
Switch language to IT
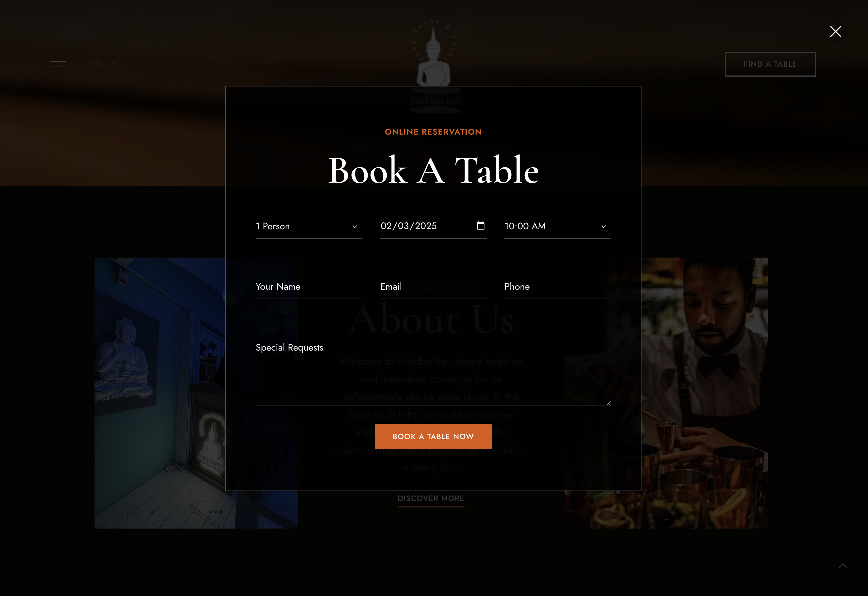click(x=115, y=64)
